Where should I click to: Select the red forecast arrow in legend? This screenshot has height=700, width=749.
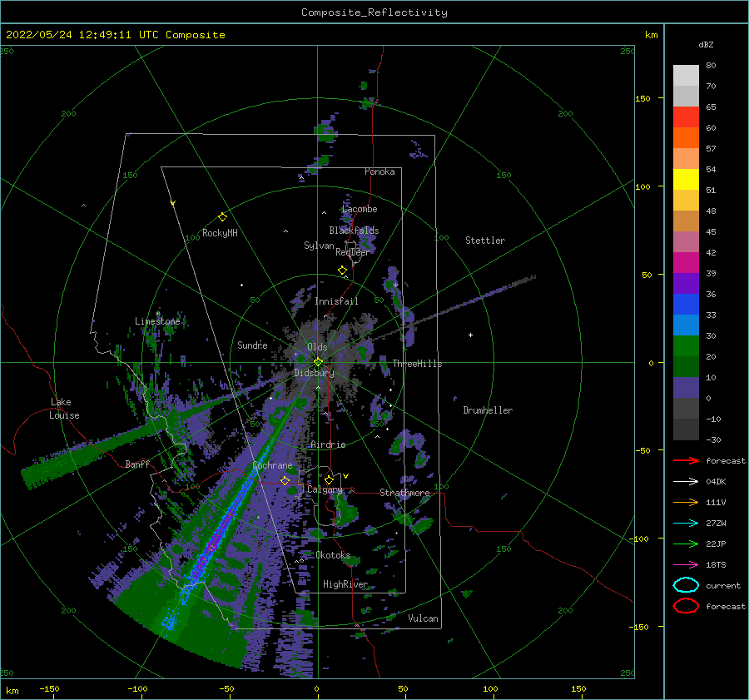(686, 460)
